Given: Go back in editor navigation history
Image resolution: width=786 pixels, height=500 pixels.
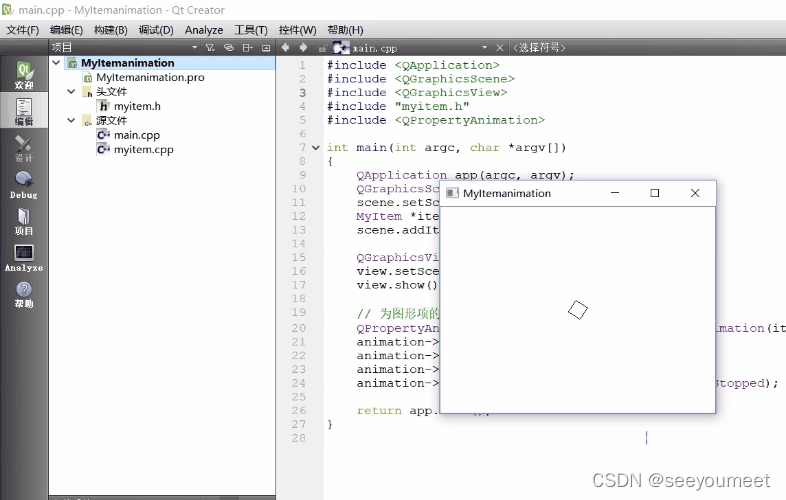Looking at the screenshot, I should [x=285, y=47].
